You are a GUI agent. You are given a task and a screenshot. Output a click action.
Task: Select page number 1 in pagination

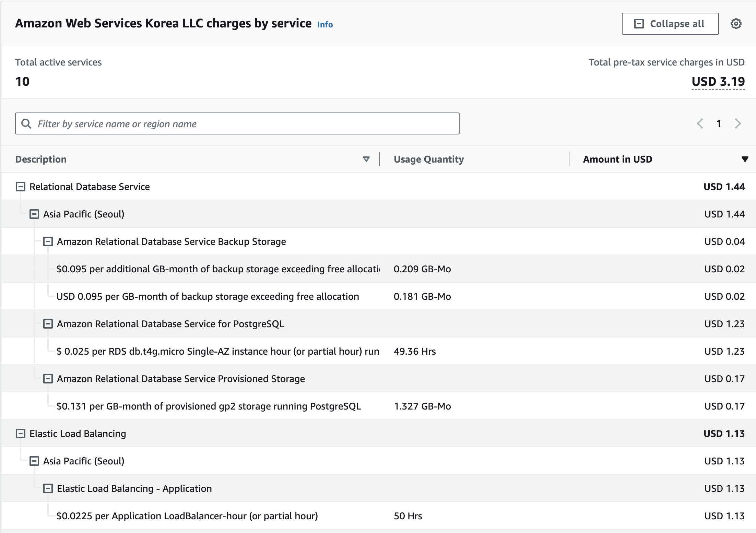click(719, 123)
